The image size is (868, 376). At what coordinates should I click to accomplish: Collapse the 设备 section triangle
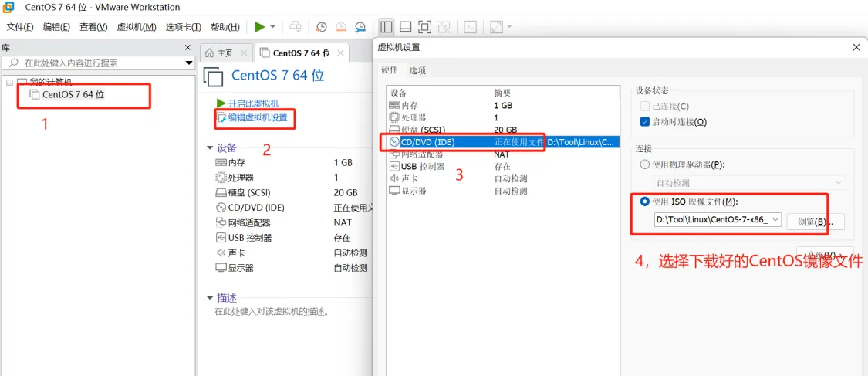(x=209, y=148)
